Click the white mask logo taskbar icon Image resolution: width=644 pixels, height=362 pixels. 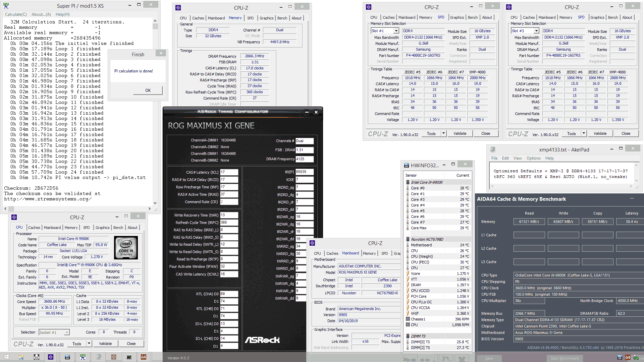[37, 357]
